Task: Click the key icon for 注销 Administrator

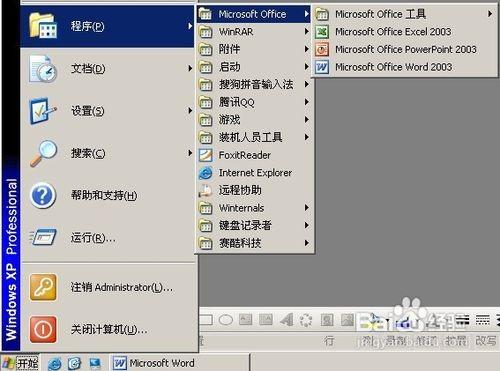Action: pos(43,287)
